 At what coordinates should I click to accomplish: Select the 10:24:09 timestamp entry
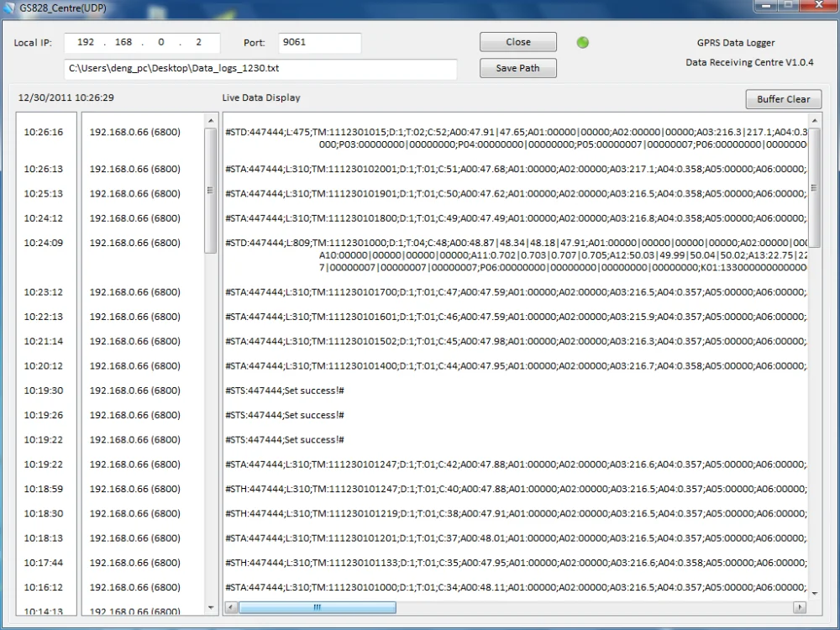pyautogui.click(x=44, y=243)
